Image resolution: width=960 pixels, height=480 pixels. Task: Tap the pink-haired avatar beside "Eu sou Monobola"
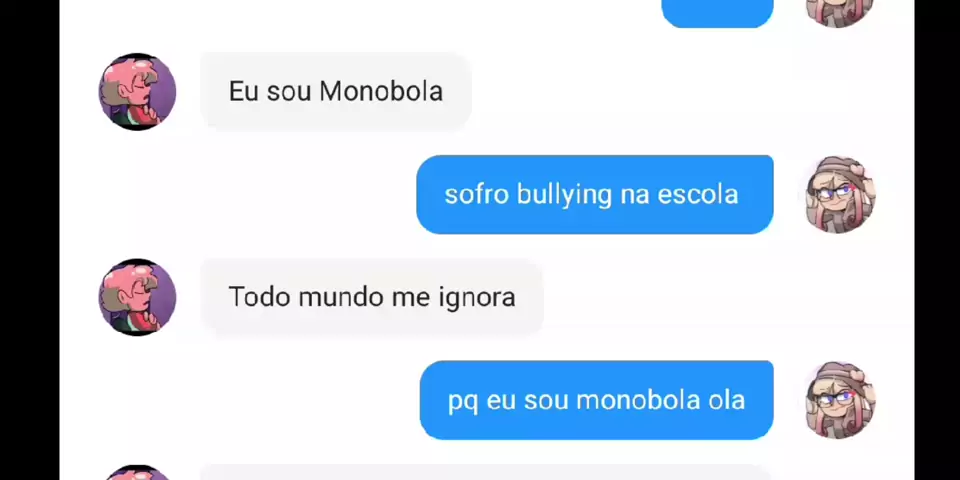coord(137,91)
